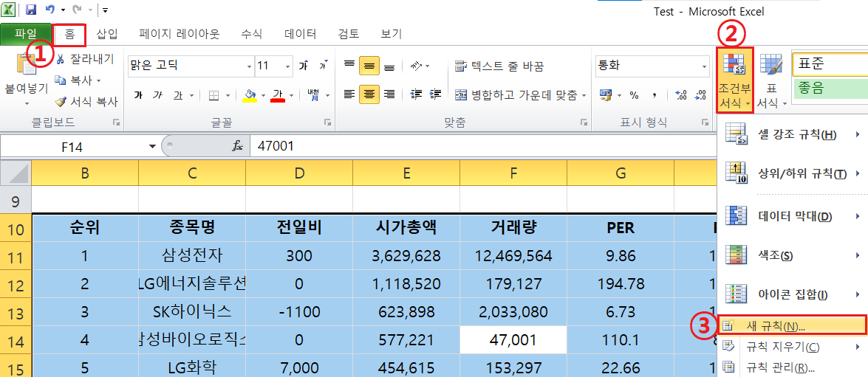This screenshot has height=377, width=868.
Task: Activate Format Painter 서식 복사
Action: tap(86, 101)
